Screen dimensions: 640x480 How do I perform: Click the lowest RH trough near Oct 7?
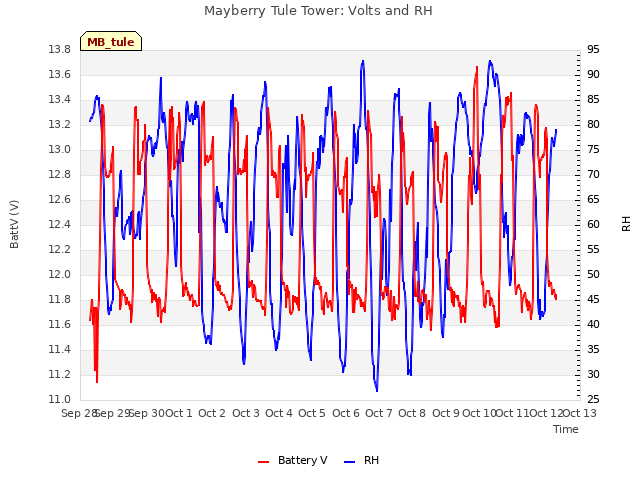click(x=377, y=391)
